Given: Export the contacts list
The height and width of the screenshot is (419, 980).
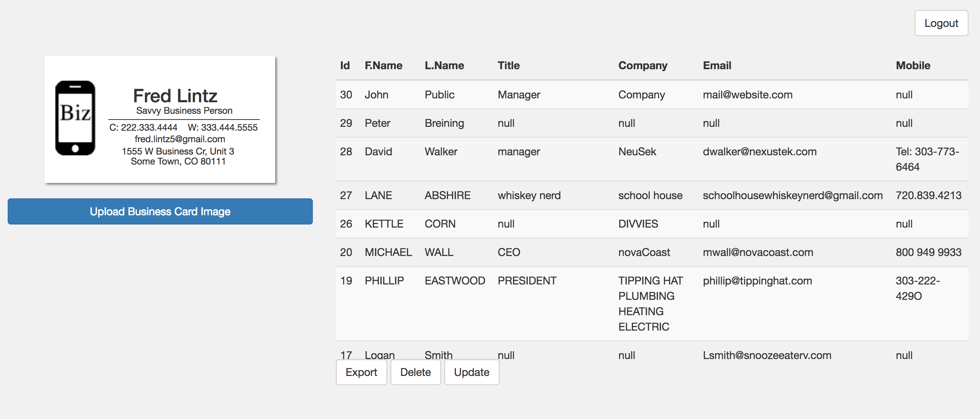Looking at the screenshot, I should 361,372.
